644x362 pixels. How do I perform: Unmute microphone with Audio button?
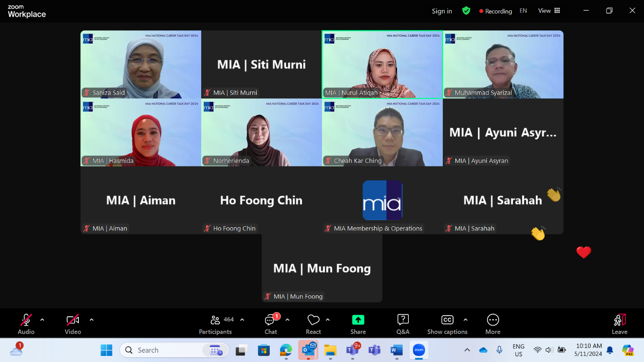(26, 320)
